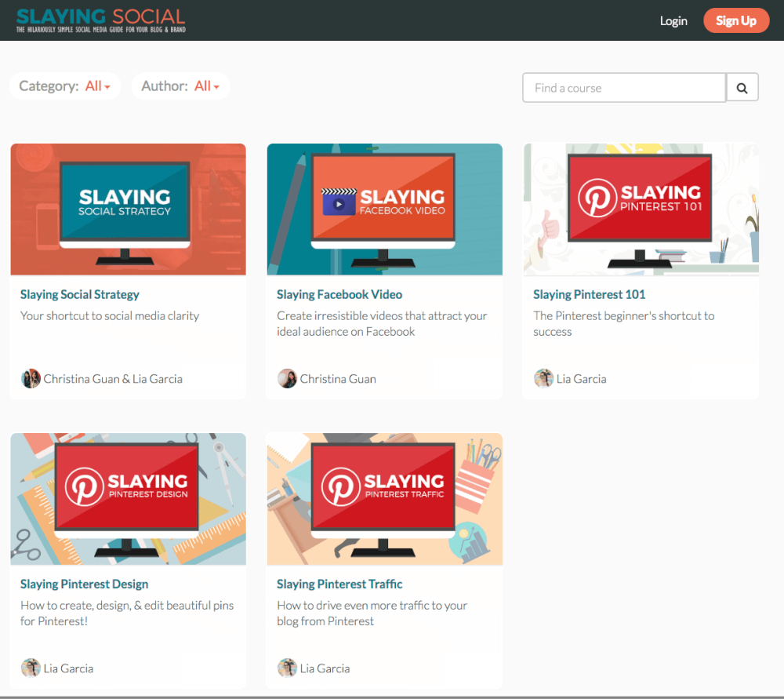Screen dimensions: 784x699
Task: Select the Slaying Pinterest 101 title link
Action: 589,294
